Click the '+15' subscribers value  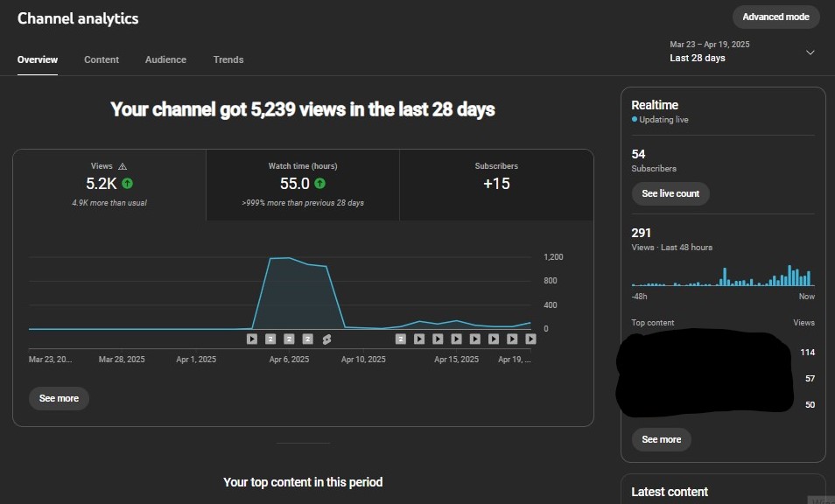496,184
